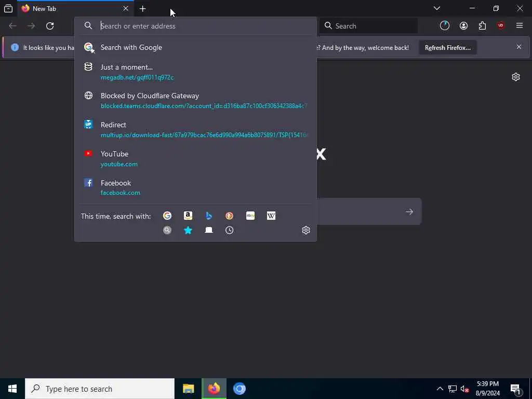Click the Refresh Firefox... button
The height and width of the screenshot is (399, 532).
(x=448, y=48)
